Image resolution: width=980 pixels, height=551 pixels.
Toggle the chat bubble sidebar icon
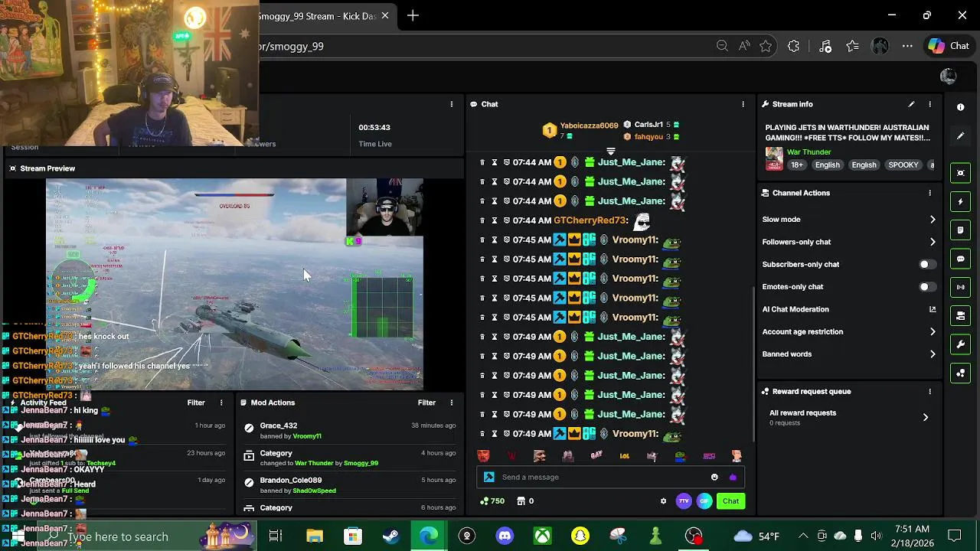click(x=961, y=259)
